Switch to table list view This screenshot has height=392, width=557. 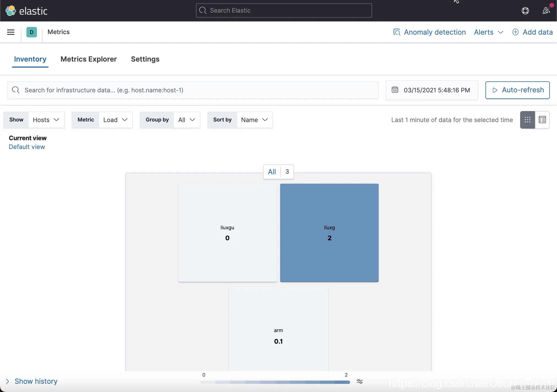pyautogui.click(x=542, y=120)
